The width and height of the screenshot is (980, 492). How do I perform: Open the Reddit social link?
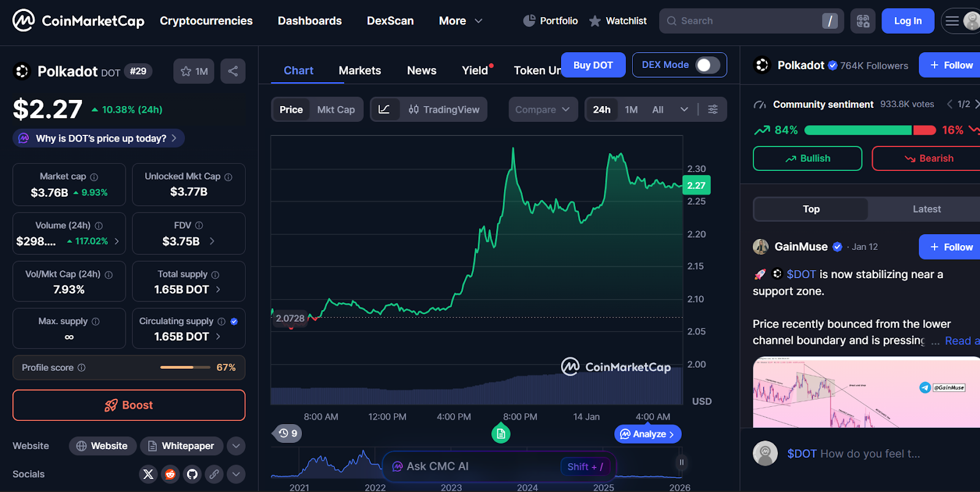170,474
